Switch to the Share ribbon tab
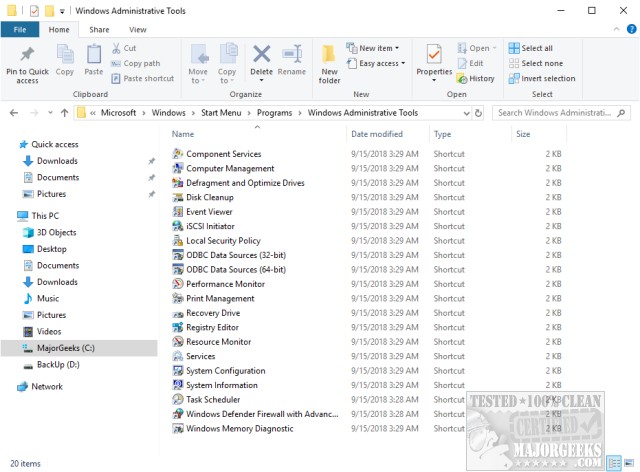The width and height of the screenshot is (640, 472). 99,29
